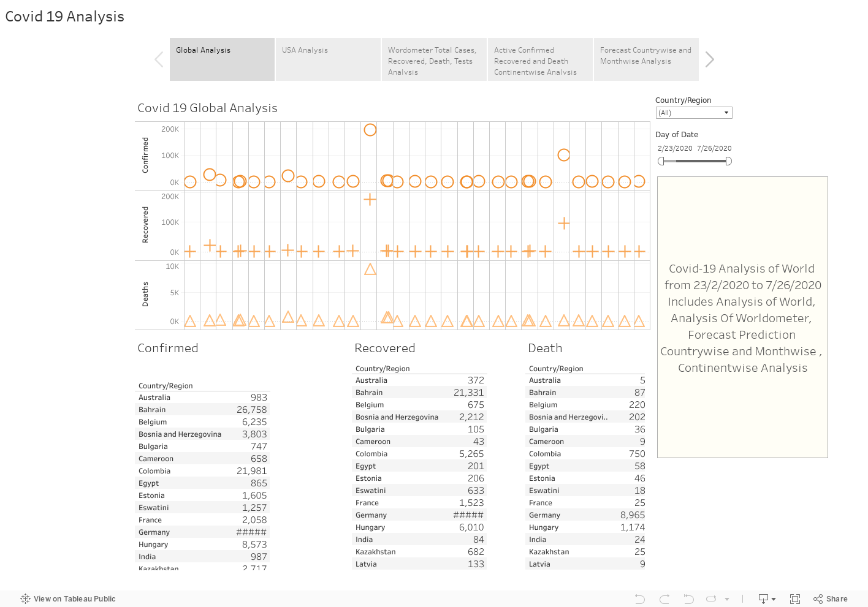
Task: Click the Confirmed axis label
Action: (x=145, y=155)
